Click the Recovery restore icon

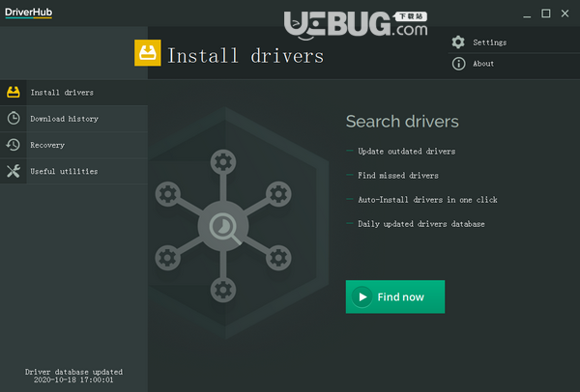point(14,145)
